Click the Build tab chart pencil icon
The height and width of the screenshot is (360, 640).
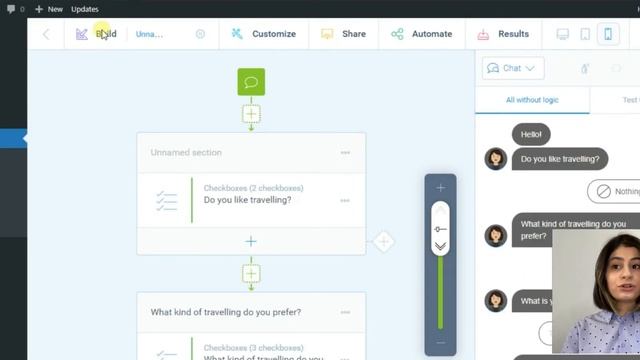[x=82, y=34]
